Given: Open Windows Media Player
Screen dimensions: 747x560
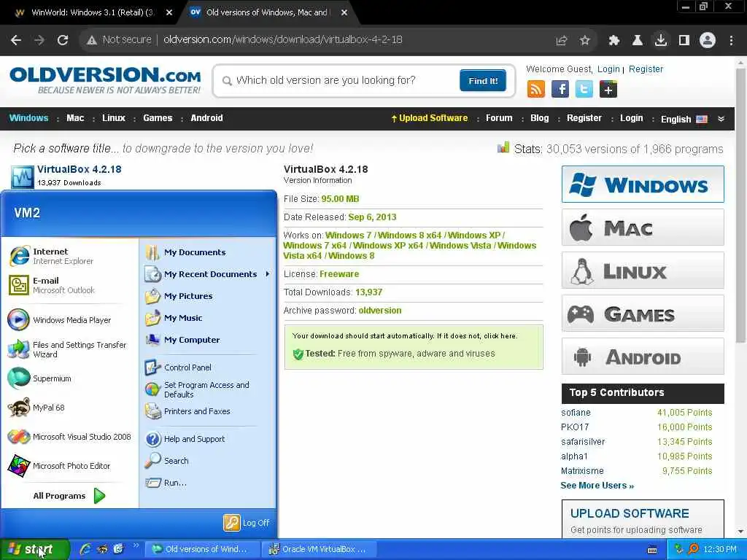Looking at the screenshot, I should pos(60,319).
